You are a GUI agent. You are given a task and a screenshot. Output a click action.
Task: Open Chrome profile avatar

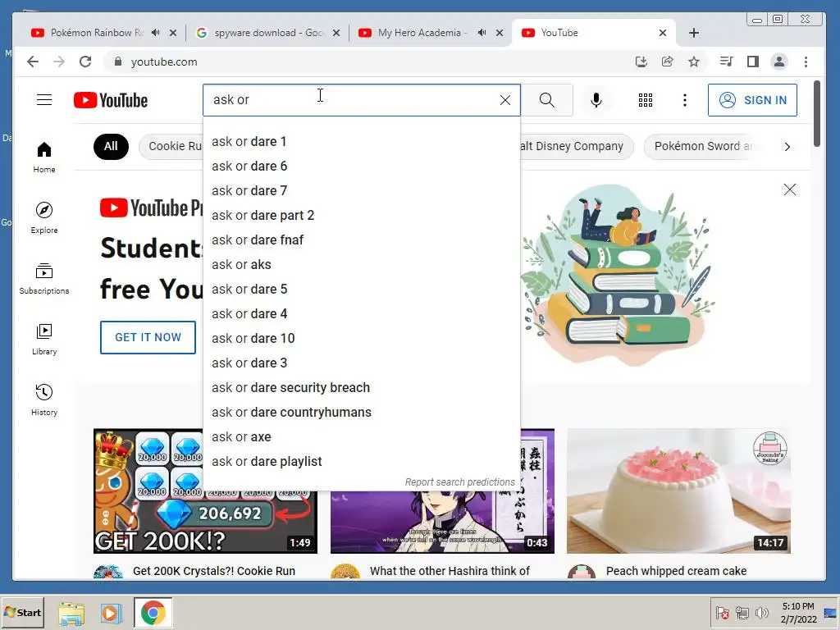point(779,62)
